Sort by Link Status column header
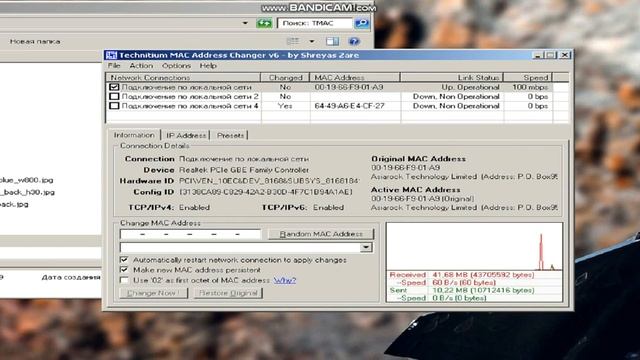Image resolution: width=640 pixels, height=360 pixels. [452, 77]
